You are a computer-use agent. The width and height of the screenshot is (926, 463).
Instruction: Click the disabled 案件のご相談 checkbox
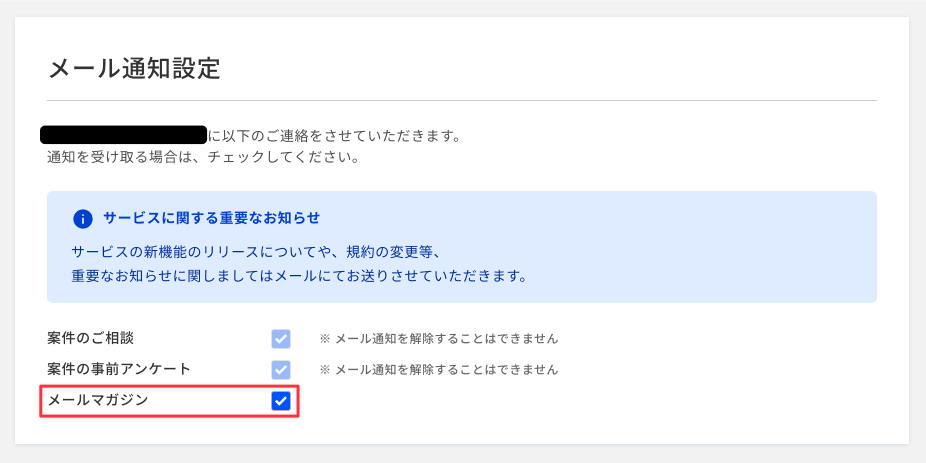click(x=281, y=339)
